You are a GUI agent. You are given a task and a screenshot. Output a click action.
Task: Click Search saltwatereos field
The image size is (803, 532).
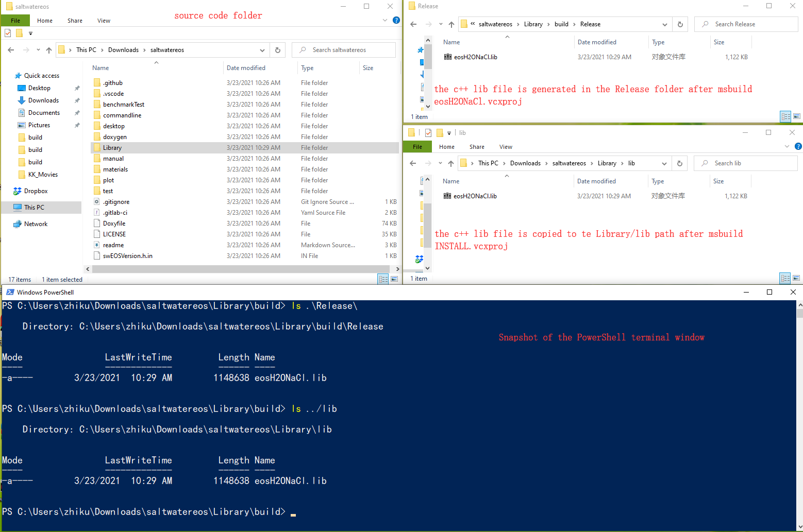click(344, 50)
